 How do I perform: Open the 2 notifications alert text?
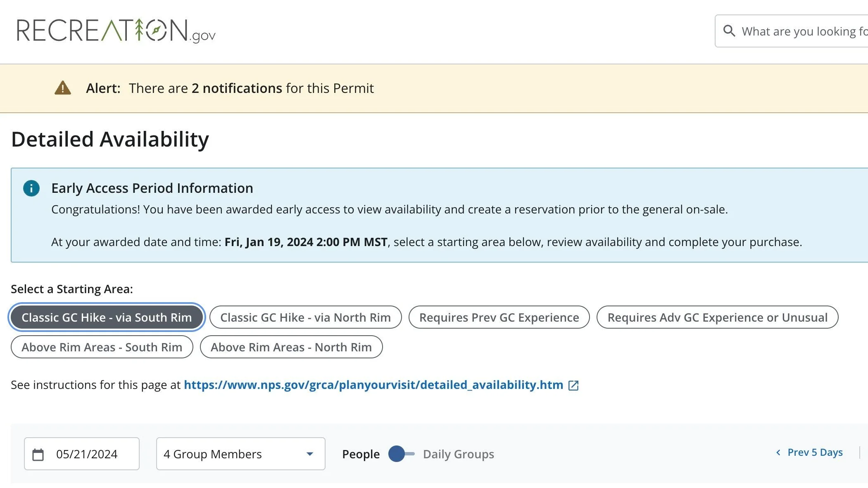tap(236, 88)
